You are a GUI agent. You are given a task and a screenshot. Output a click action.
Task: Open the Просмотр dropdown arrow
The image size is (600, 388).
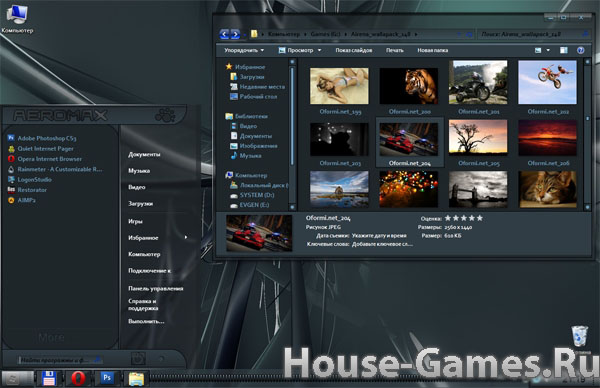[320, 51]
